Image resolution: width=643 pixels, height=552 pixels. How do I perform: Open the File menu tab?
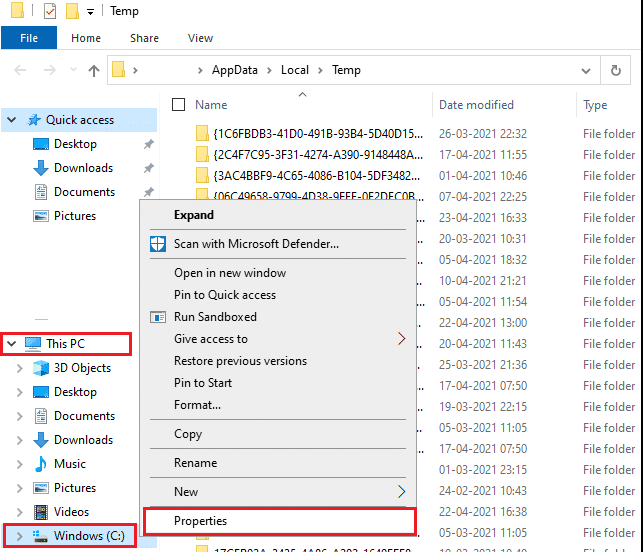29,38
